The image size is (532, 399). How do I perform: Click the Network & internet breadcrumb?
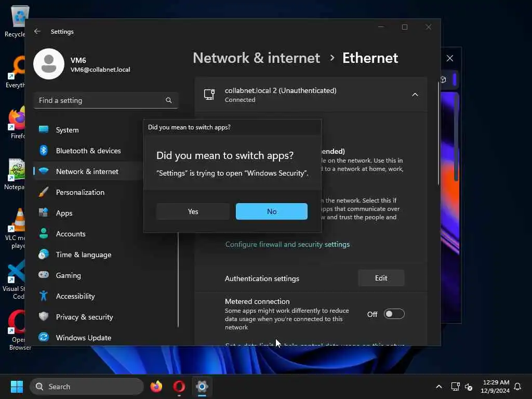(x=256, y=58)
